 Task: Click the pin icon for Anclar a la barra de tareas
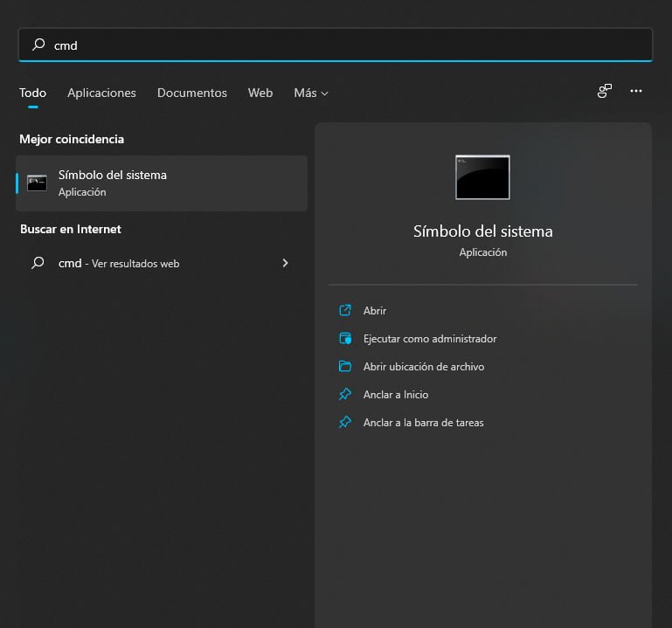345,422
